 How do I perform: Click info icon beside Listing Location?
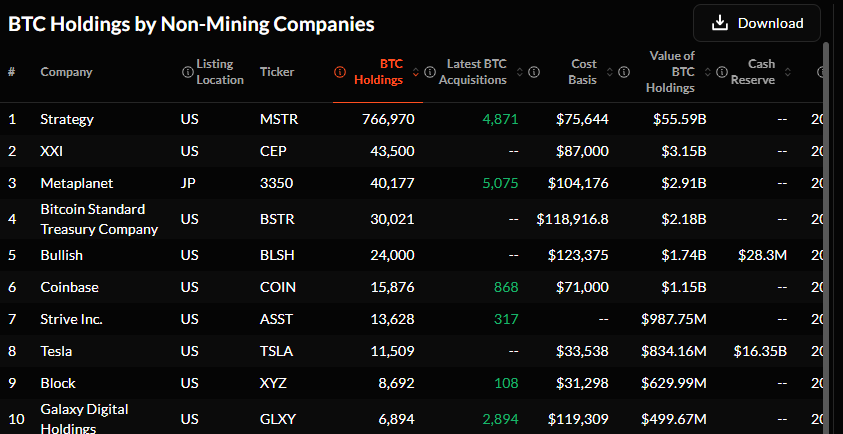pyautogui.click(x=187, y=72)
